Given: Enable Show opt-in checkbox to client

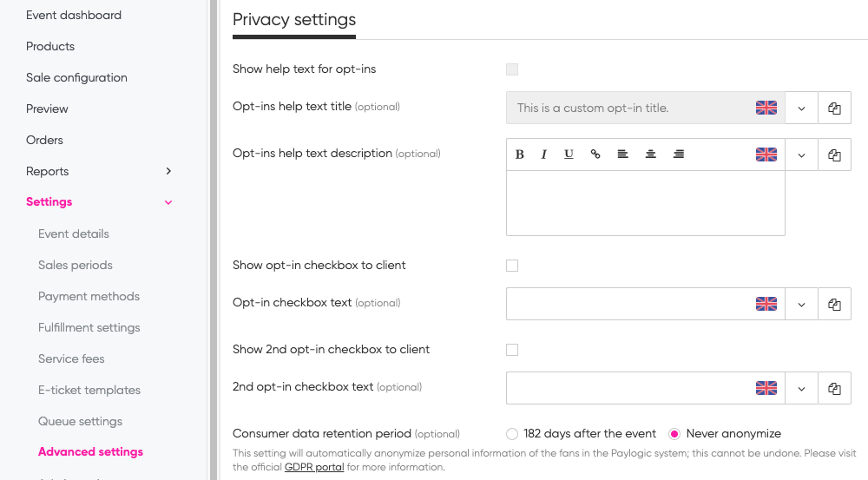Looking at the screenshot, I should (x=512, y=266).
